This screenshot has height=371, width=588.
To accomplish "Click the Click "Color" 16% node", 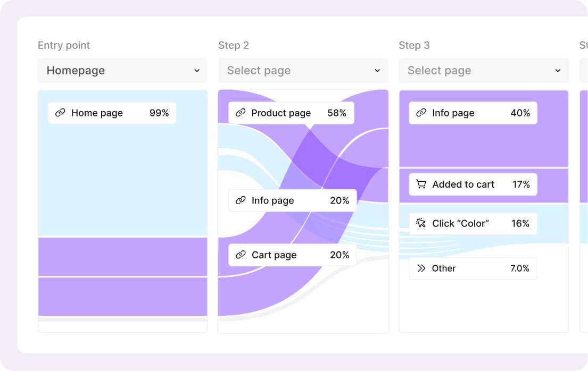I will [473, 223].
